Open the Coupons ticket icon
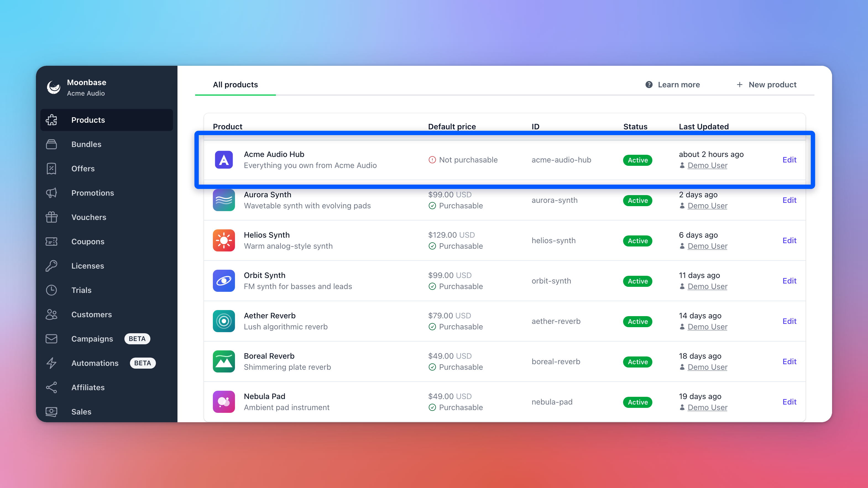 point(51,242)
